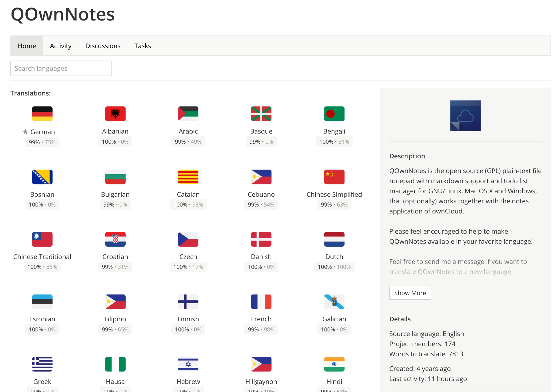Click the QOwnNotes project logo thumbnail

tap(465, 116)
